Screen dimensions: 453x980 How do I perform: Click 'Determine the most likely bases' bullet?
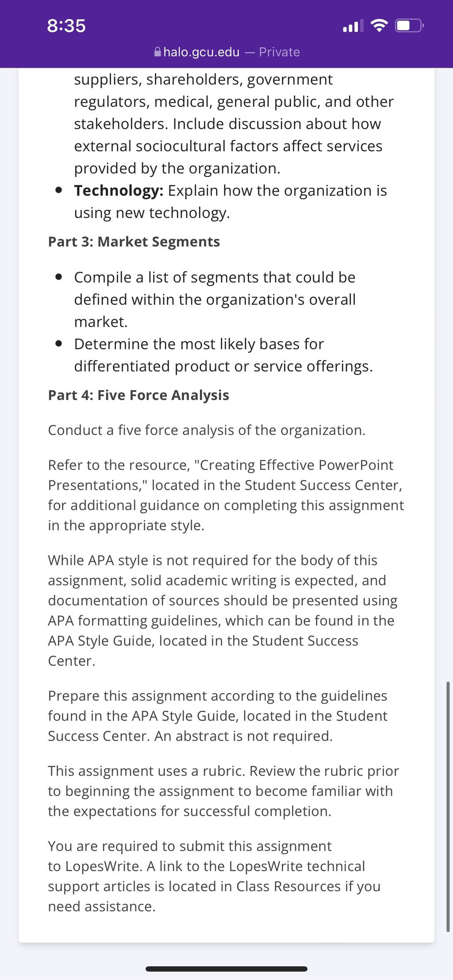coord(223,355)
